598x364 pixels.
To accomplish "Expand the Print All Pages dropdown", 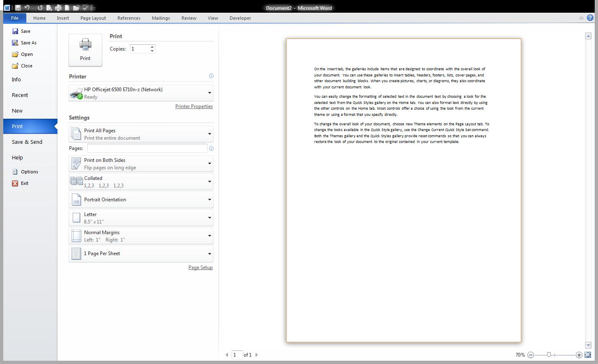I will 209,134.
